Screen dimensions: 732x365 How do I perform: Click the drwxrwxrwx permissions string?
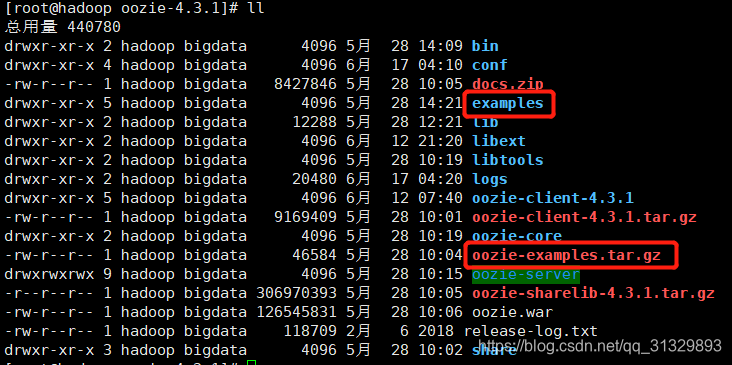coord(49,274)
